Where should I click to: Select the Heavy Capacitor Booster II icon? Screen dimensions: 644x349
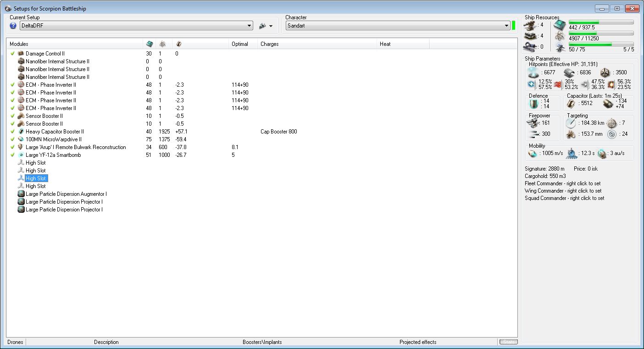coord(21,132)
